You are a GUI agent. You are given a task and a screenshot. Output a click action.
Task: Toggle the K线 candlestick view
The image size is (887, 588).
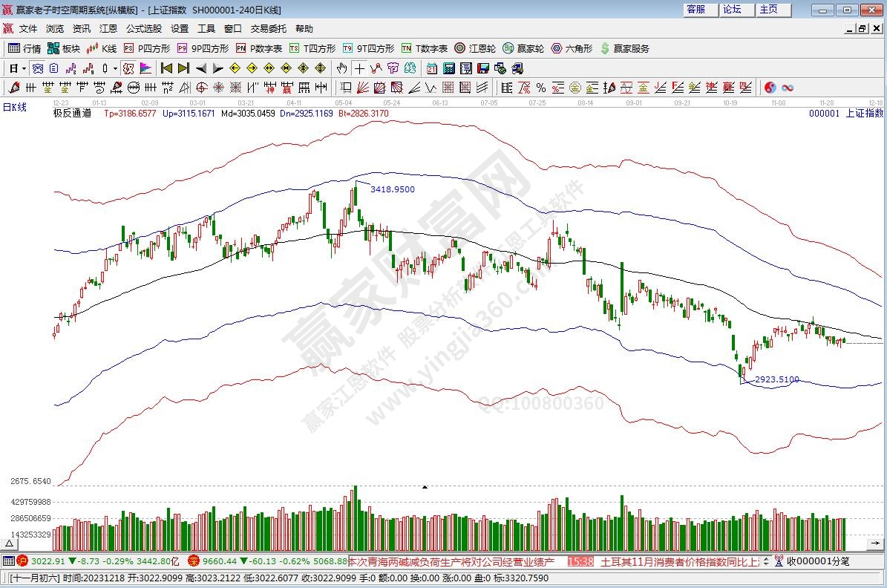click(x=101, y=48)
